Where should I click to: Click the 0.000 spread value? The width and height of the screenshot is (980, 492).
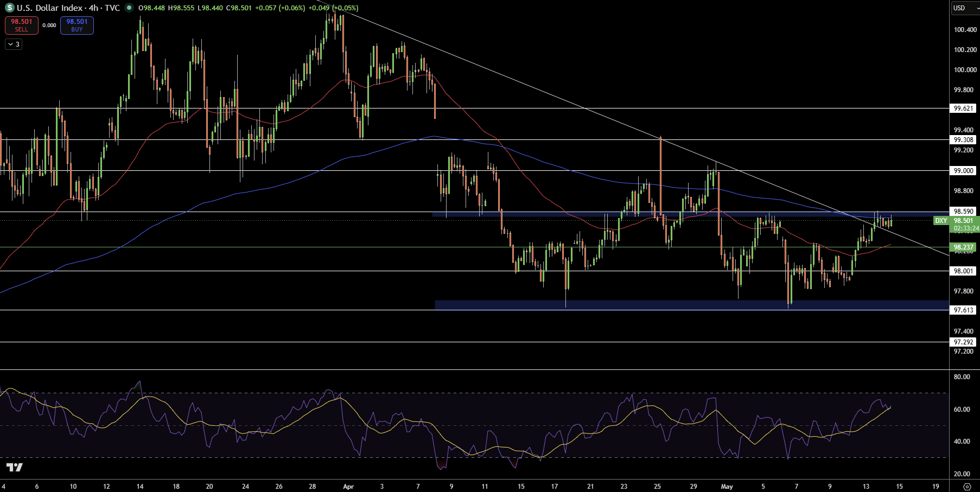click(x=49, y=25)
